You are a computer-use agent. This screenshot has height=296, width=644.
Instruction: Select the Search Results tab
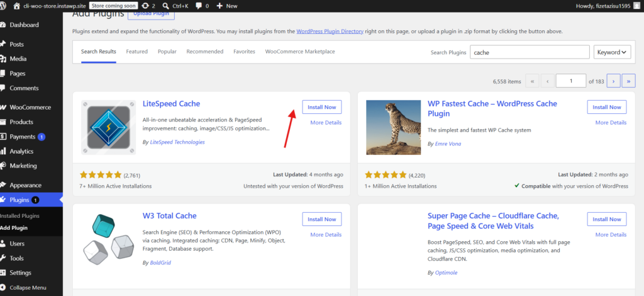[99, 52]
